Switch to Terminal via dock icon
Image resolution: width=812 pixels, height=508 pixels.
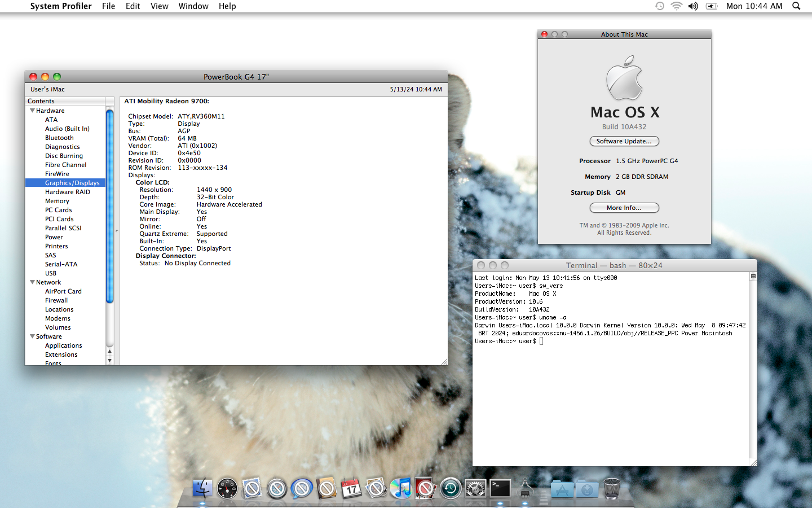[x=500, y=488]
